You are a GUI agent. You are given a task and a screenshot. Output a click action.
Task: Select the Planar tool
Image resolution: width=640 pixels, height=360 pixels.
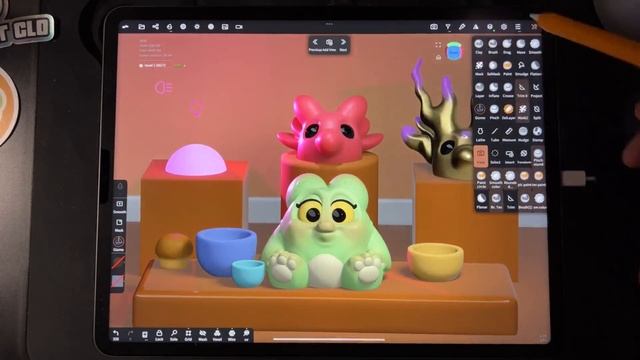point(482,201)
